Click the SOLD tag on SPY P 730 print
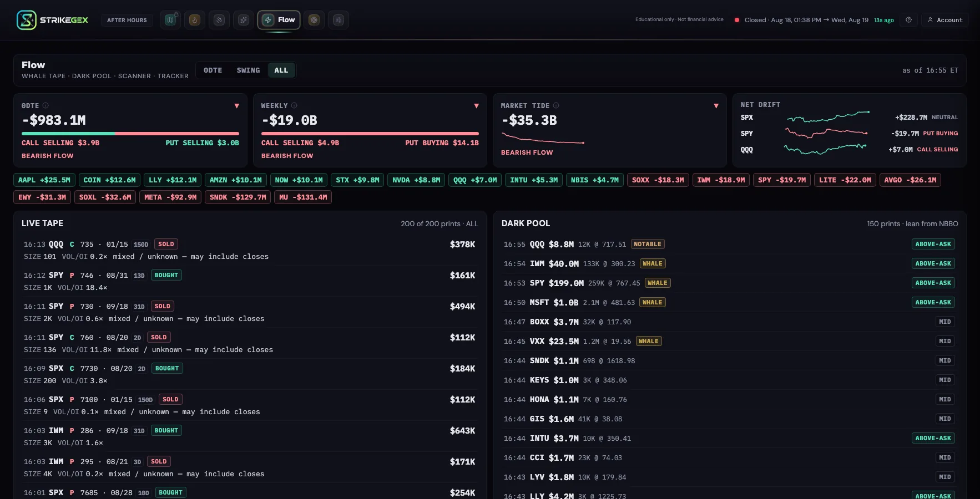980x499 pixels. pyautogui.click(x=163, y=306)
